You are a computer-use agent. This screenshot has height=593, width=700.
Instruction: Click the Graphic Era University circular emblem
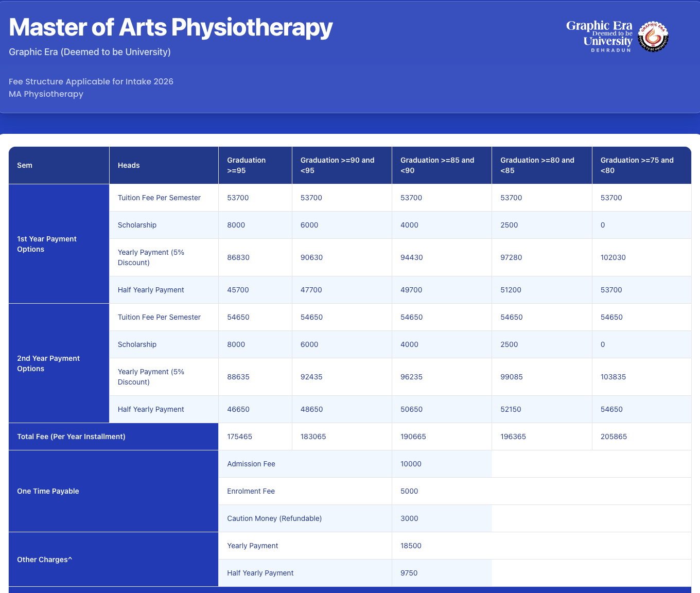[x=653, y=37]
